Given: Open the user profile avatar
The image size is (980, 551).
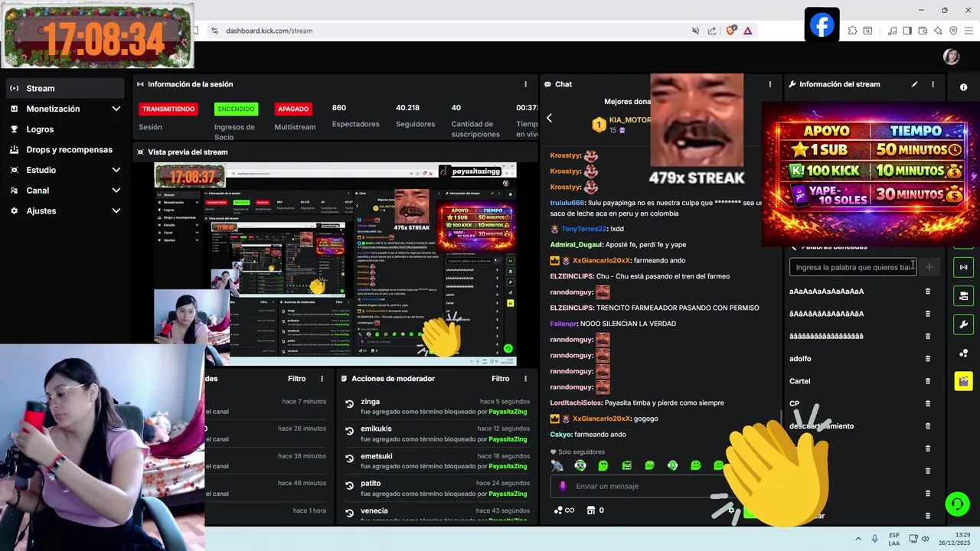Looking at the screenshot, I should [951, 57].
